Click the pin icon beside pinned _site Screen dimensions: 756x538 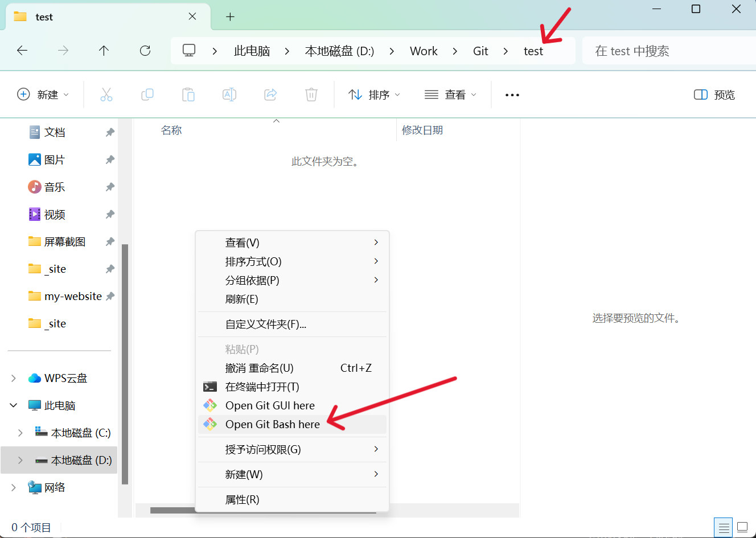[110, 269]
